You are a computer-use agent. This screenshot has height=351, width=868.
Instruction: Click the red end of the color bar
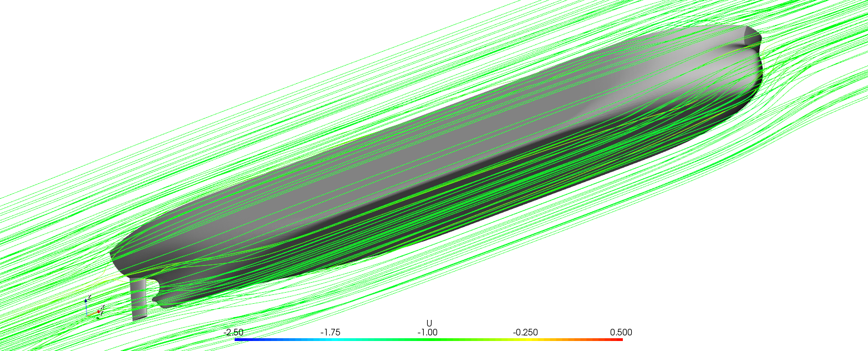[620, 339]
